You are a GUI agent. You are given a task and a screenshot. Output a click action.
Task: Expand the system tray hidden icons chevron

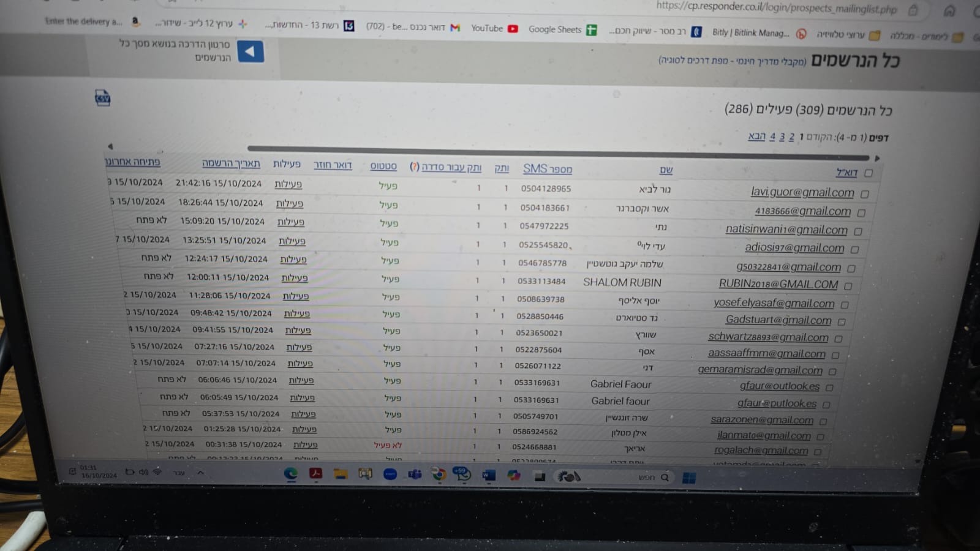click(200, 473)
